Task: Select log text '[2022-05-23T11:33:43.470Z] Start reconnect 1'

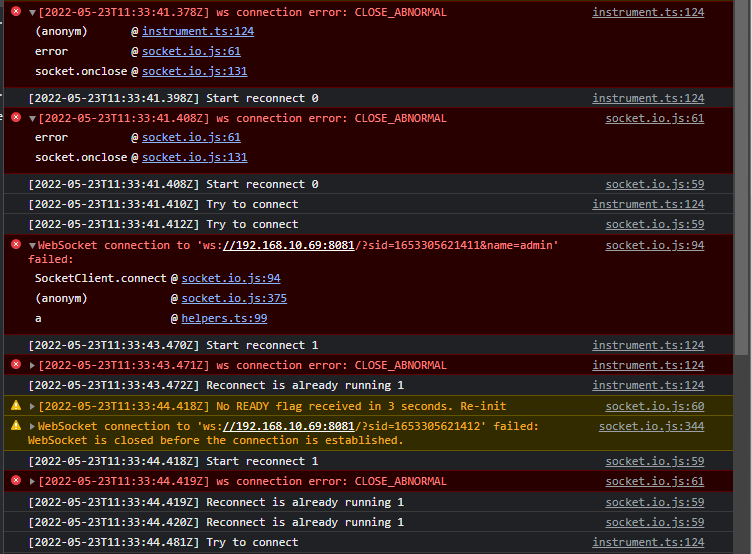Action: tap(173, 345)
